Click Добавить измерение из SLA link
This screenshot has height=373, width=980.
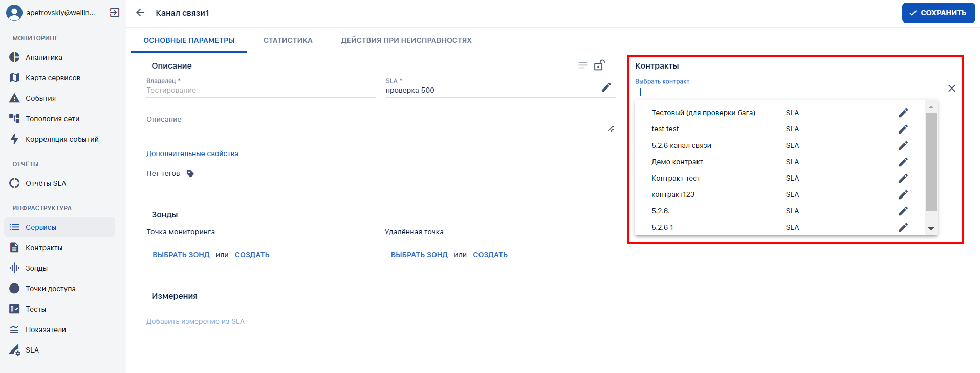[195, 321]
